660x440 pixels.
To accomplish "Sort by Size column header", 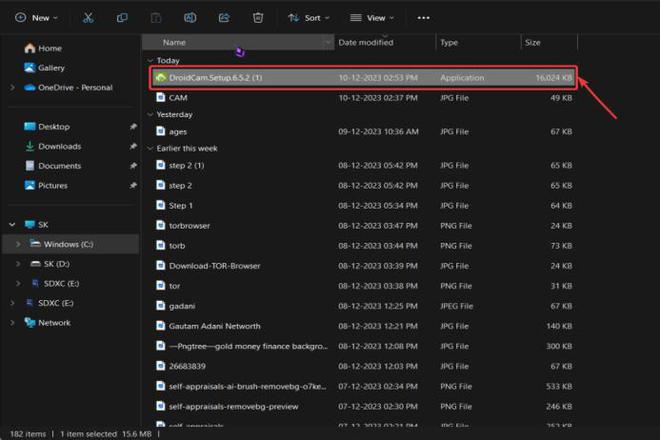I will coord(533,42).
